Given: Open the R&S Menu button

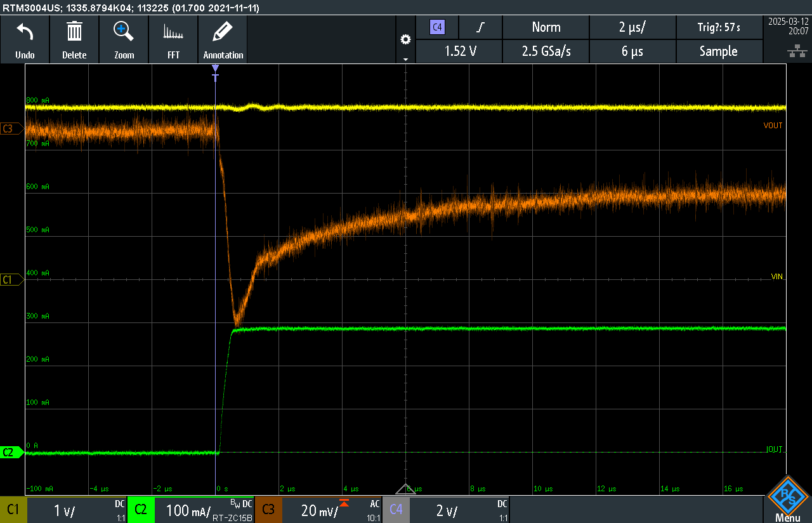Looking at the screenshot, I should coord(787,500).
